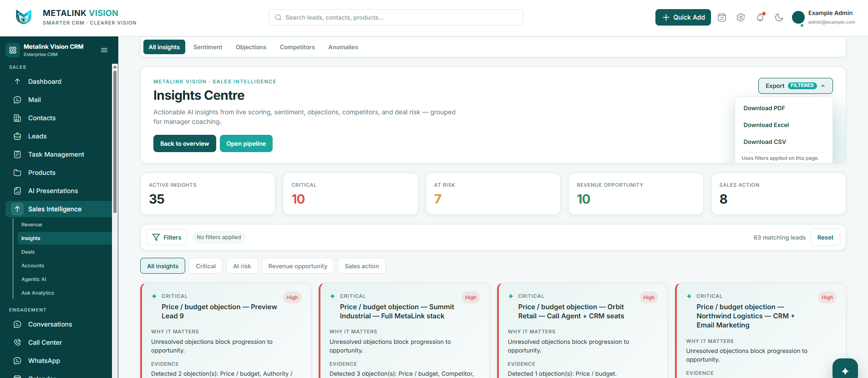Viewport: 868px width, 378px height.
Task: Collapse sidebar with hamburger icon
Action: click(x=104, y=50)
